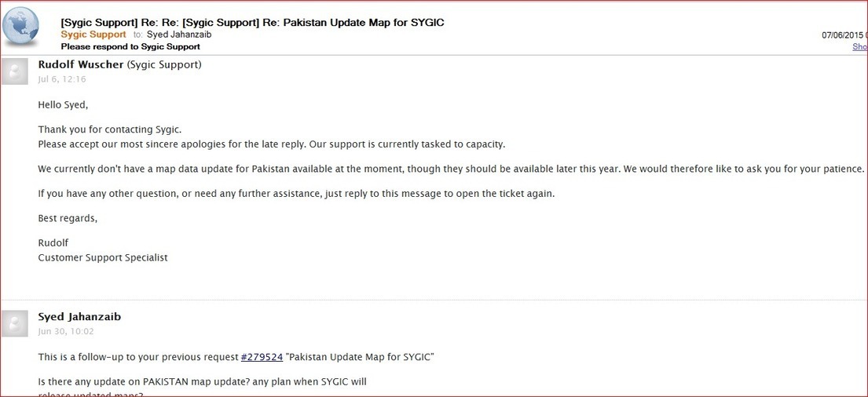Screen dimensions: 868x397
Task: Click 'Please respond to Sygic Support' line
Action: [130, 46]
